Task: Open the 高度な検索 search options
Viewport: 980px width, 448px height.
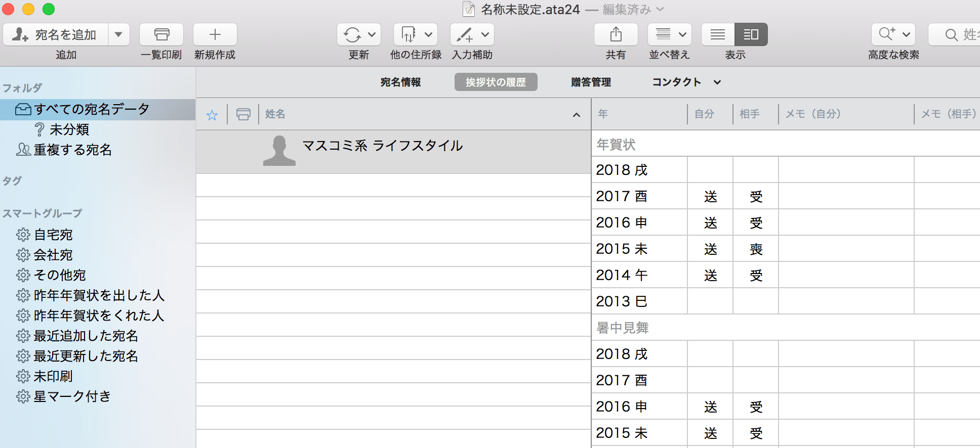Action: [893, 34]
